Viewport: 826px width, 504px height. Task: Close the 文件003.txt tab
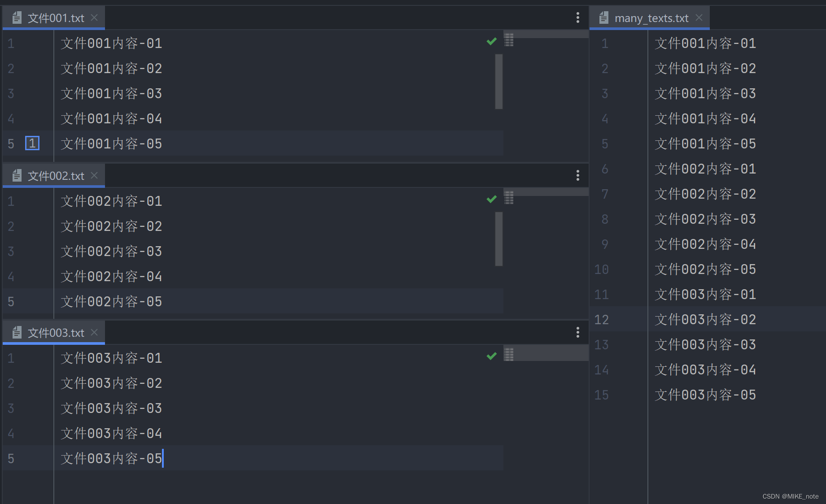point(94,332)
